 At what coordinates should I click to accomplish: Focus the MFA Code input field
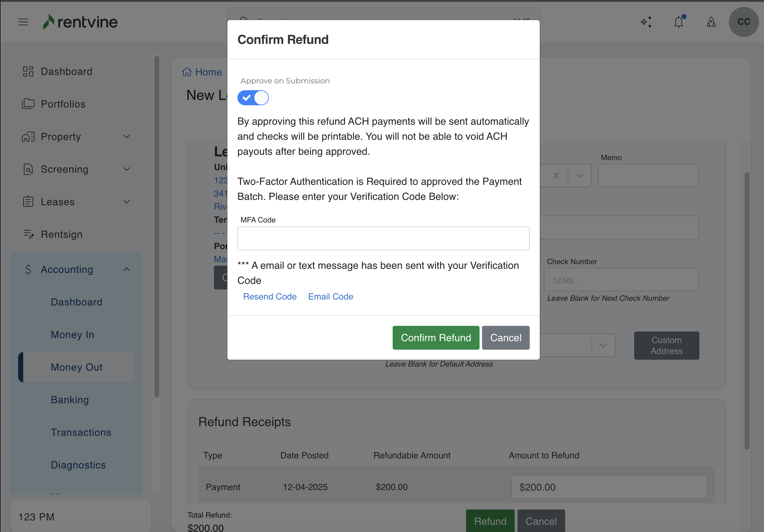383,238
